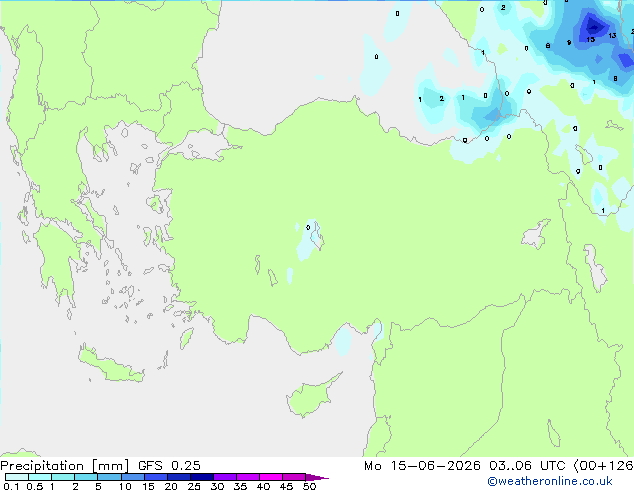Click the 'Mo 15-06-2026' date text
Screen dimensions: 634x490
click(x=422, y=465)
